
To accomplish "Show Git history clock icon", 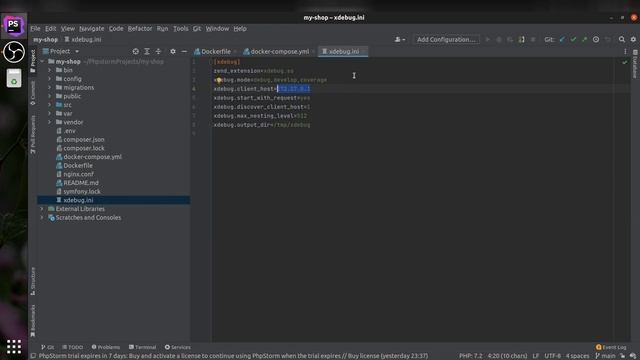I will tap(596, 40).
